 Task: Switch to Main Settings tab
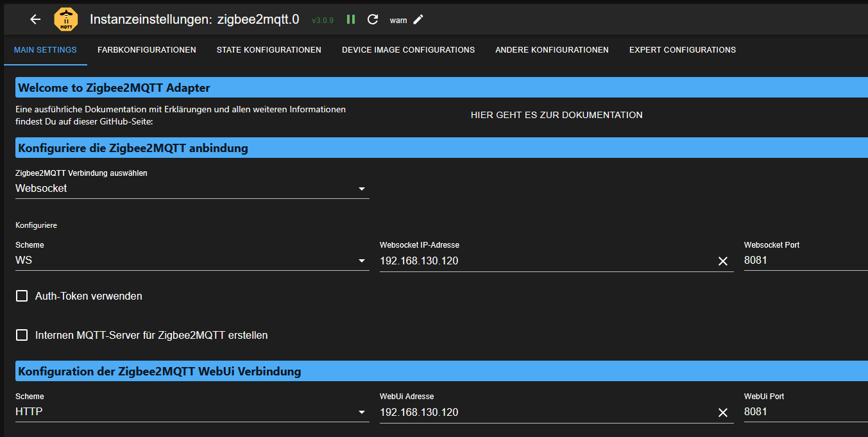[x=45, y=50]
